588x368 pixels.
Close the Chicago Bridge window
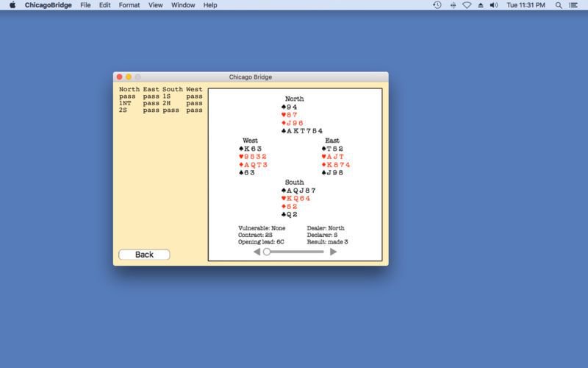pos(119,77)
